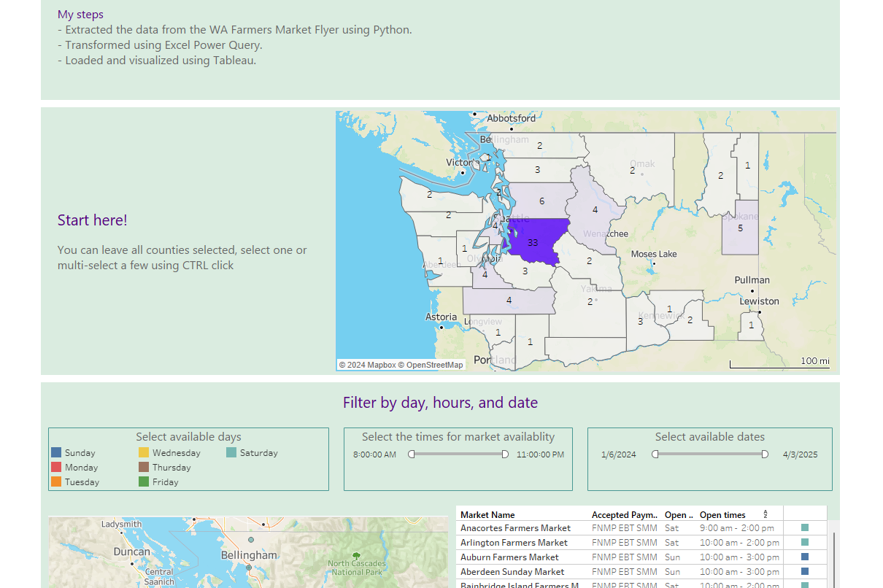Toggle the Tuesday day filter
Image resolution: width=883 pixels, height=588 pixels.
(56, 482)
